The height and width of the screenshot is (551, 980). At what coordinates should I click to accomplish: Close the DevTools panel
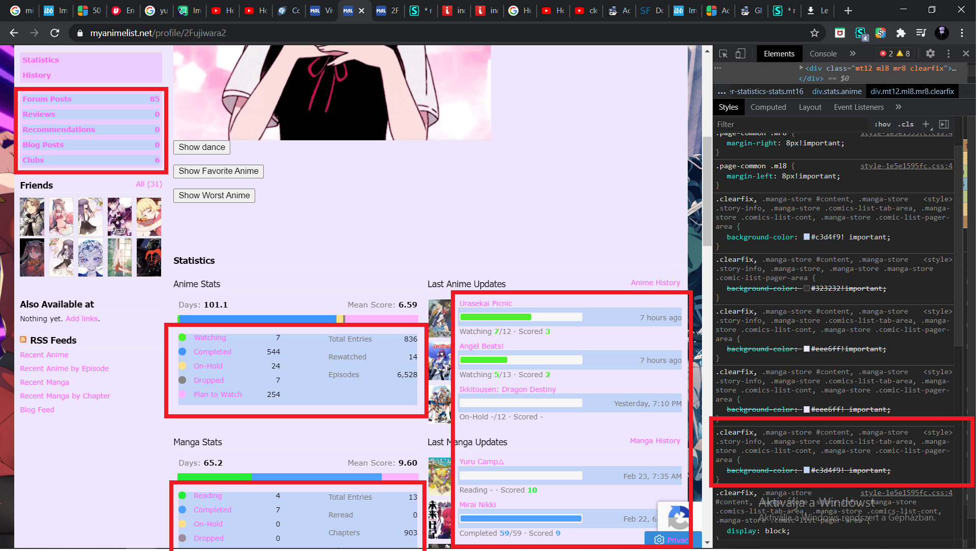tap(966, 53)
